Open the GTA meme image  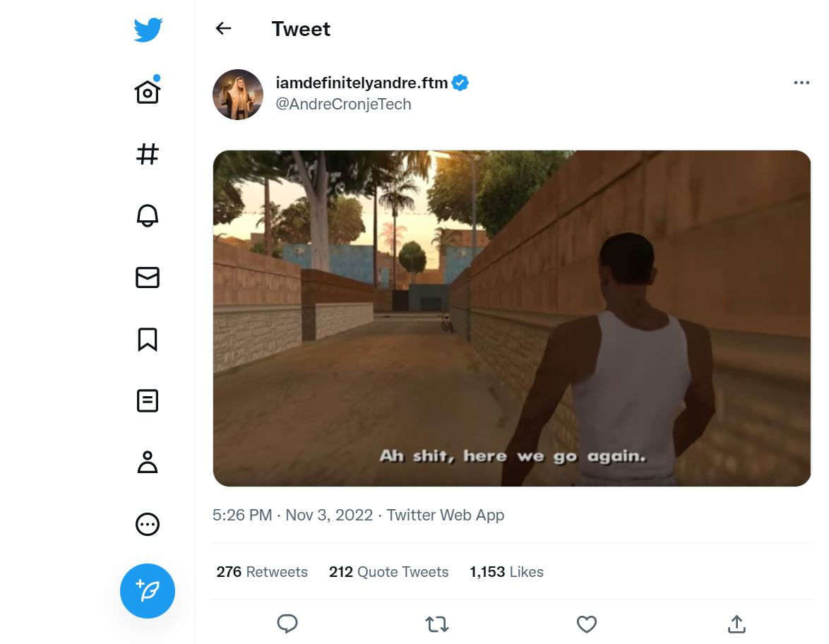click(511, 318)
